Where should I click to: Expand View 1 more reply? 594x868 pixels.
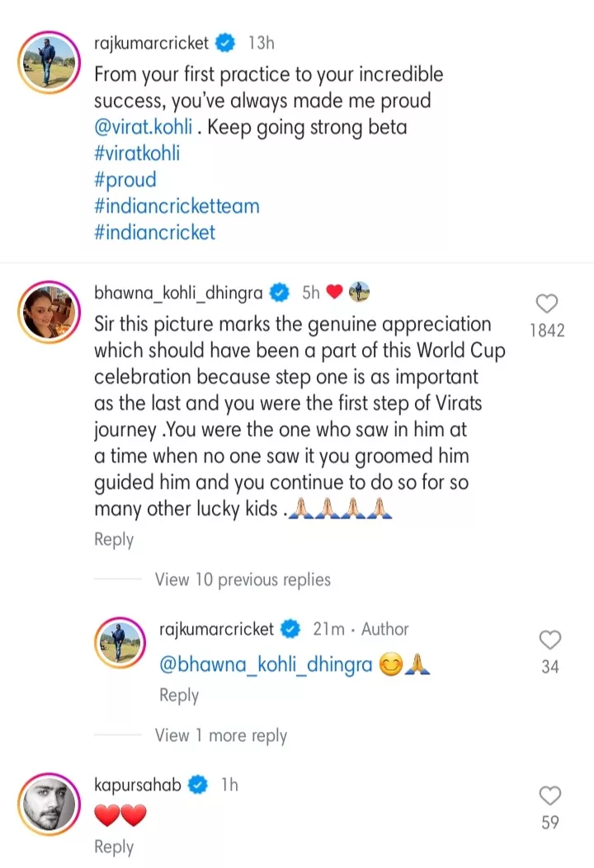pyautogui.click(x=220, y=735)
